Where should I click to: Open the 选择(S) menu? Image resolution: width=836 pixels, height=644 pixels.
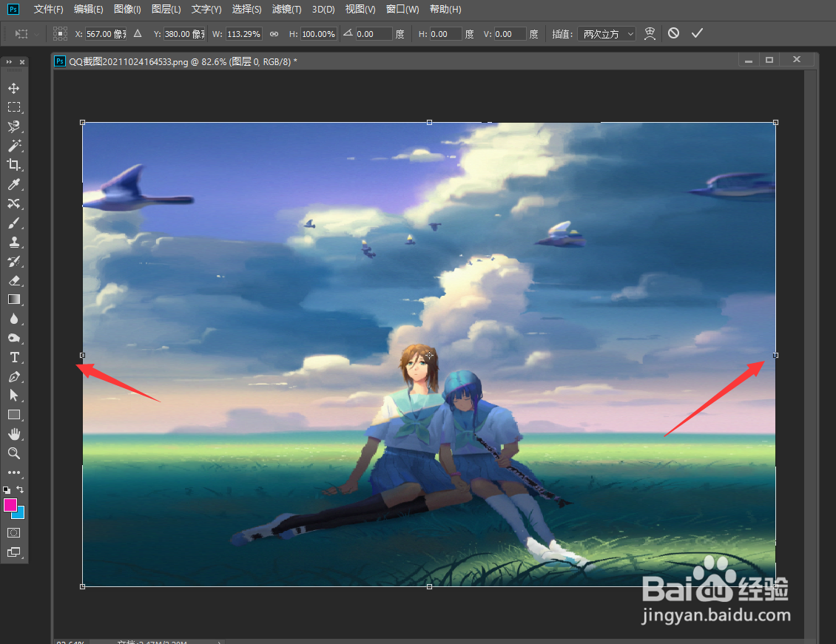pyautogui.click(x=247, y=9)
